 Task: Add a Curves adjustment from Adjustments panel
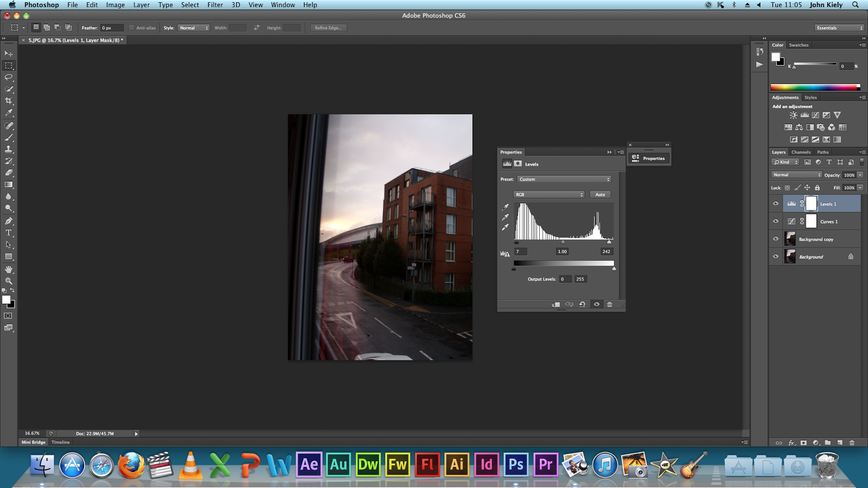point(815,115)
